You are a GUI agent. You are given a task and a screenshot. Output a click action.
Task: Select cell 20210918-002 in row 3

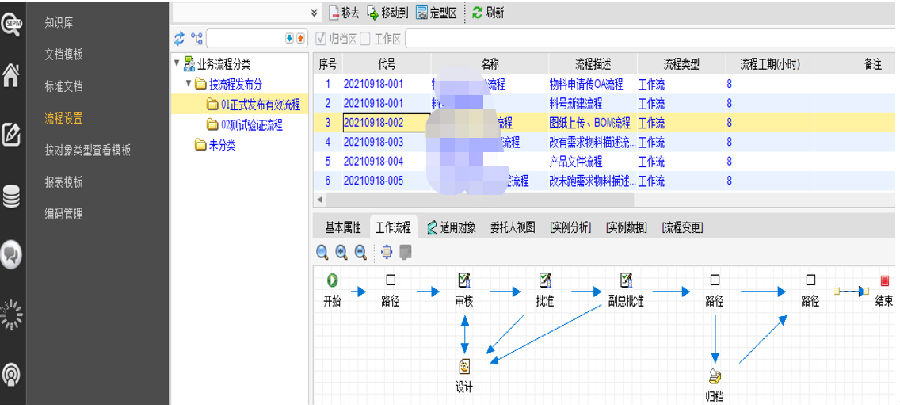click(x=386, y=123)
